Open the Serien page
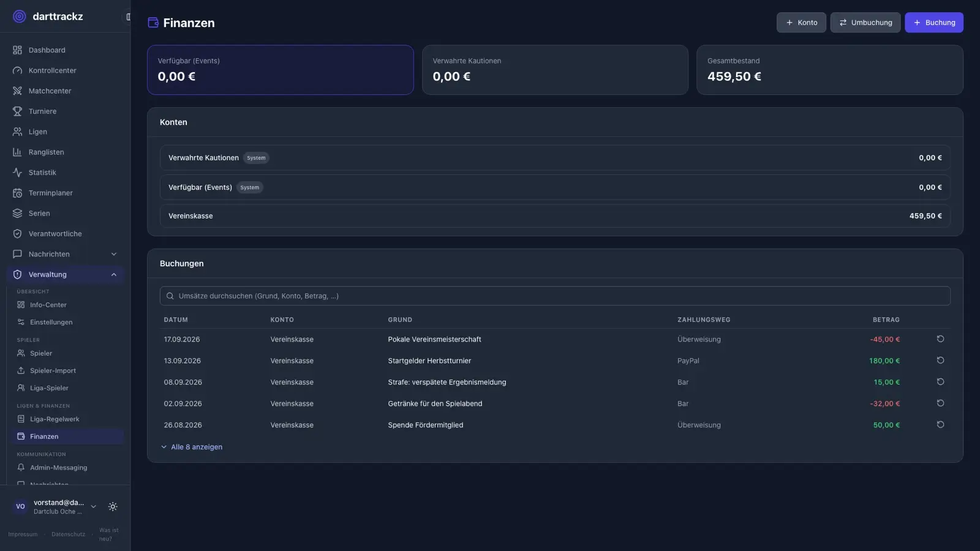Image resolution: width=980 pixels, height=551 pixels. (x=65, y=213)
